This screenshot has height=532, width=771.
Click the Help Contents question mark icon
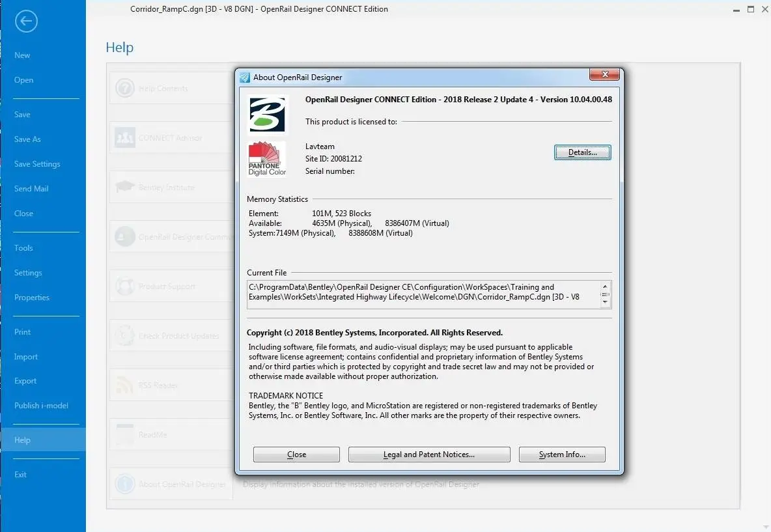point(125,89)
